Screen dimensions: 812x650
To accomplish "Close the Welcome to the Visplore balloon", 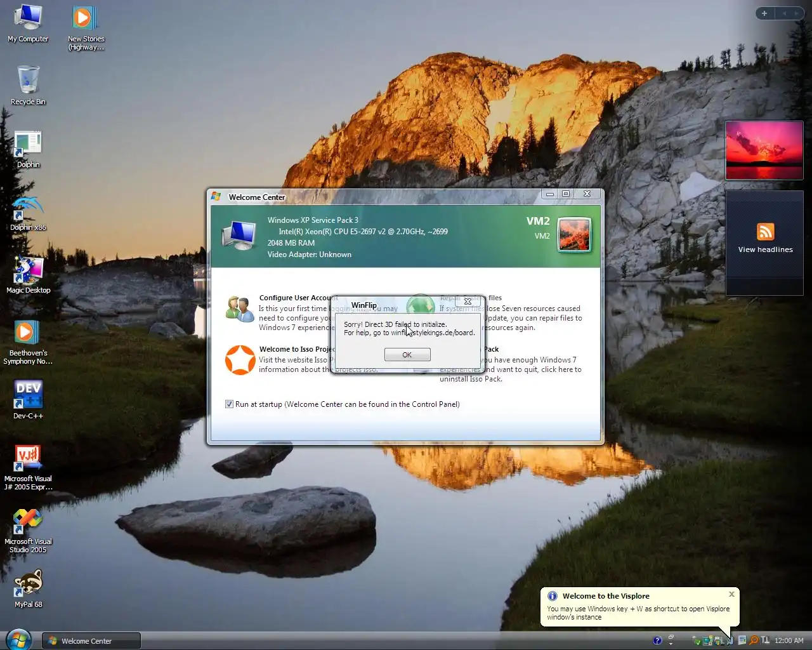I will [x=731, y=594].
